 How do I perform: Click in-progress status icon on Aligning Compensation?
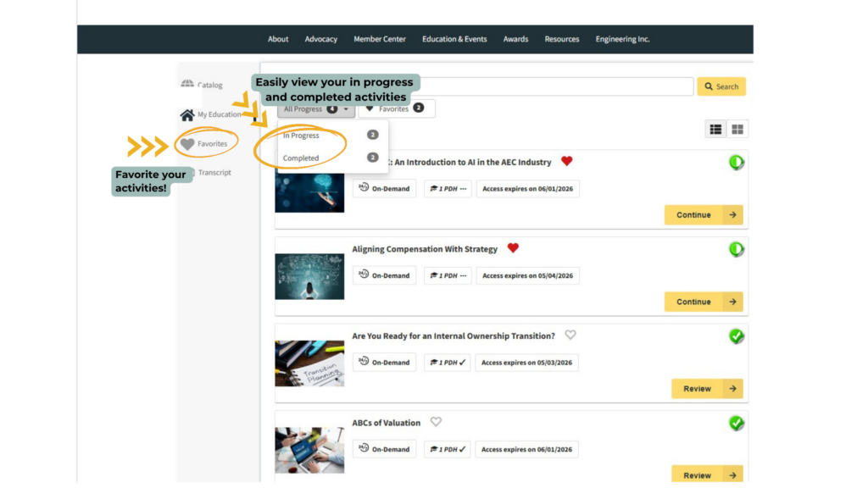tap(737, 250)
